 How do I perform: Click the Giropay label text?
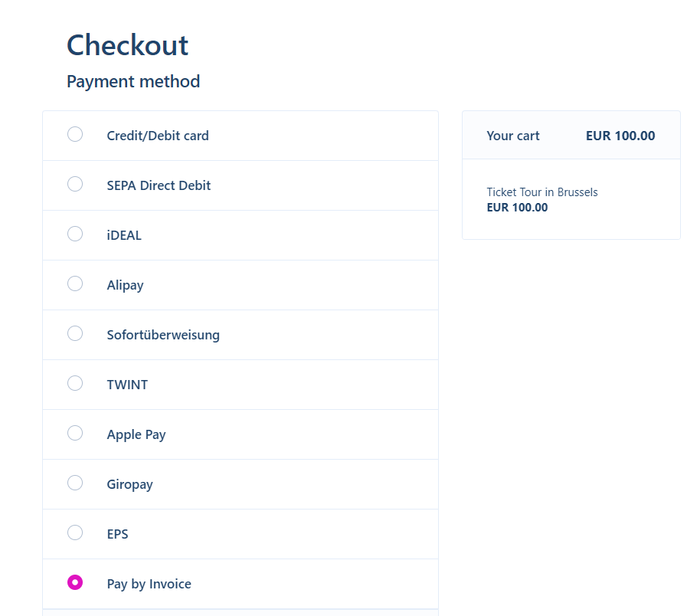tap(129, 484)
